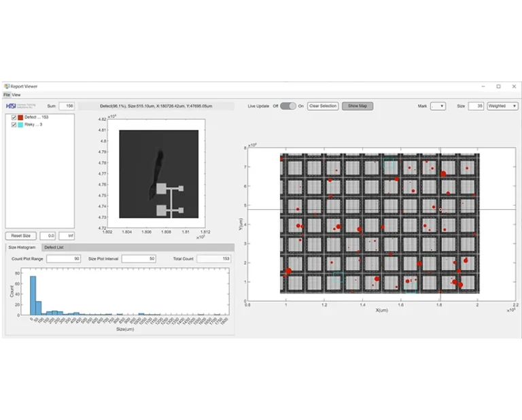
Task: Switch to the Defect List tab
Action: [x=54, y=247]
